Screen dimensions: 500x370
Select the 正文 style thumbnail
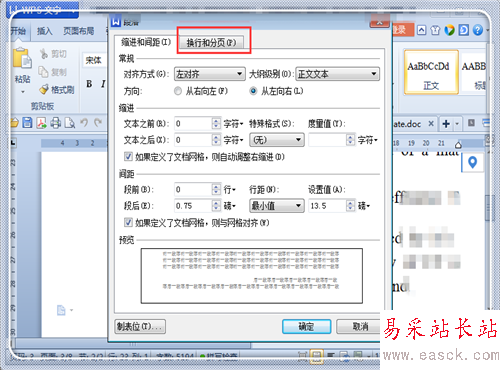(431, 72)
